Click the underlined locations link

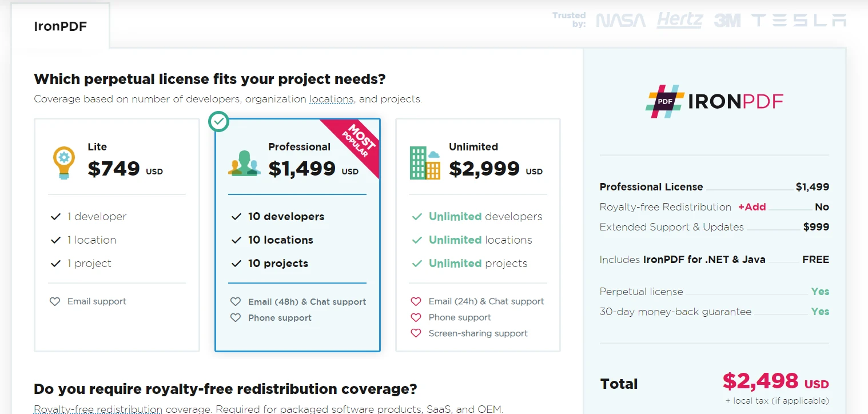(332, 99)
